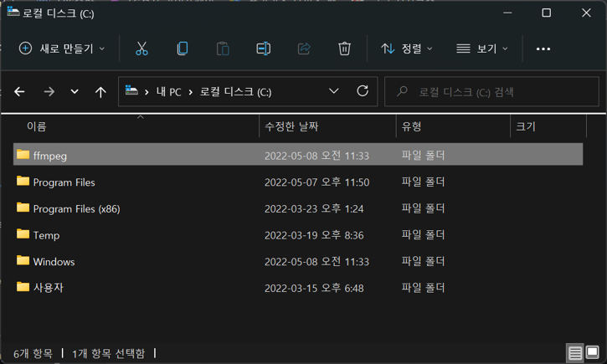The height and width of the screenshot is (364, 607).
Task: Switch to large icons view in status bar
Action: tap(592, 352)
